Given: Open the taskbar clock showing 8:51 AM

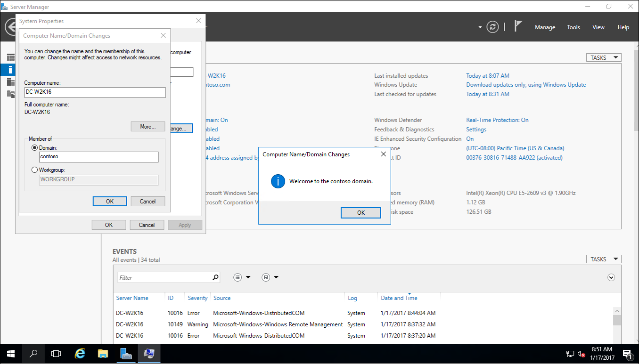Looking at the screenshot, I should pyautogui.click(x=603, y=354).
